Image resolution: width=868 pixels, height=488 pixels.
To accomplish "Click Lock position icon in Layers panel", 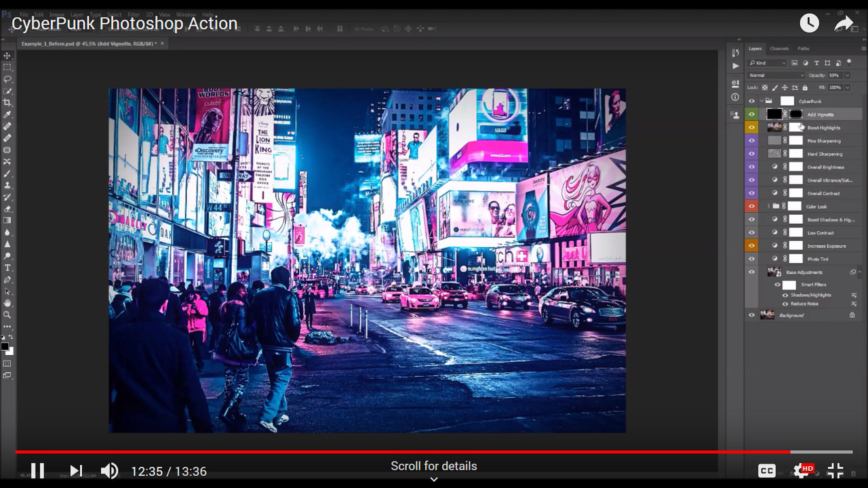I will [x=785, y=87].
